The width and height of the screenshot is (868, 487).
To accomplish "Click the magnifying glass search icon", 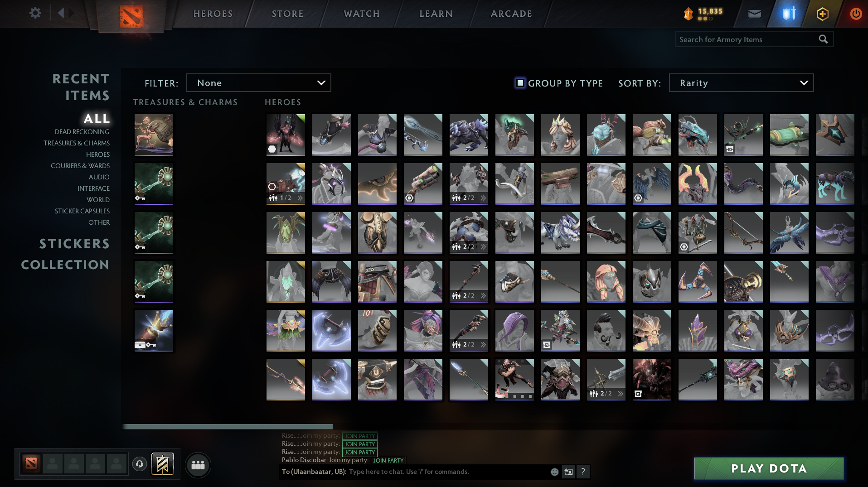I will click(823, 39).
